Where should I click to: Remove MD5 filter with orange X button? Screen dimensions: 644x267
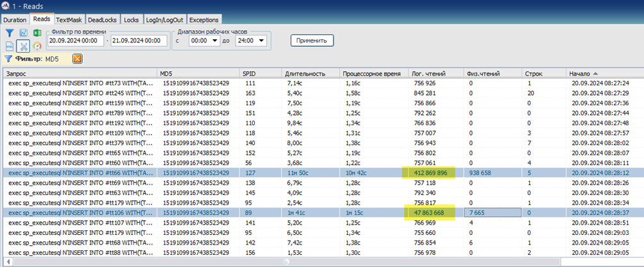pos(78,59)
